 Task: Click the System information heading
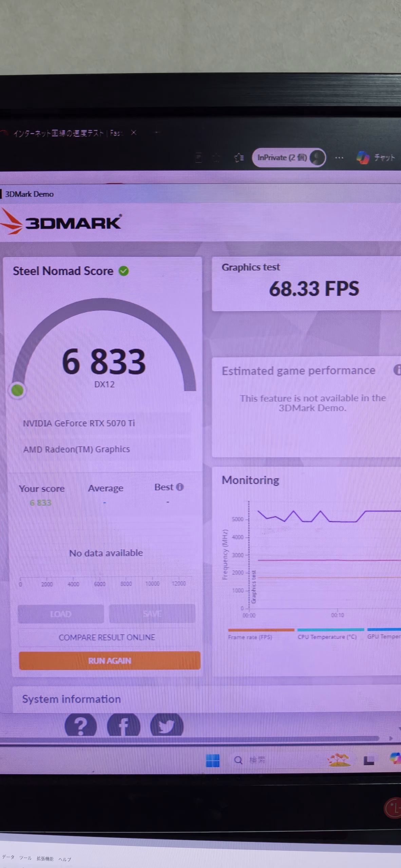tap(72, 699)
